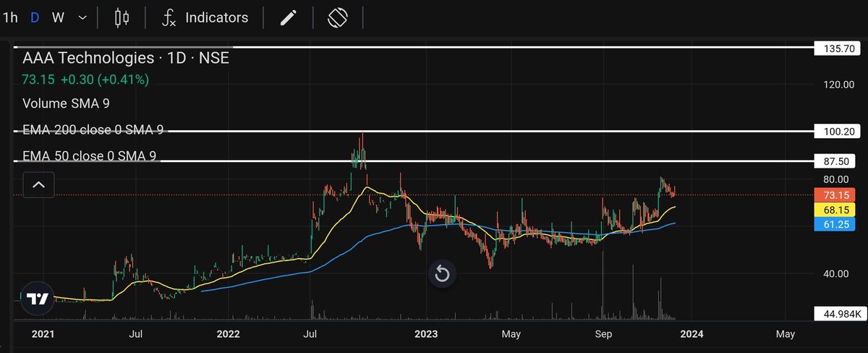This screenshot has height=353, width=868.
Task: Click the 2021 label on time axis
Action: 43,334
